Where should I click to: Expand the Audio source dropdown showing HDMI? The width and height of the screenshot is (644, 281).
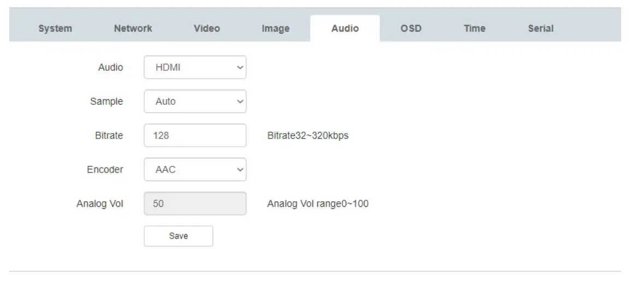(195, 68)
